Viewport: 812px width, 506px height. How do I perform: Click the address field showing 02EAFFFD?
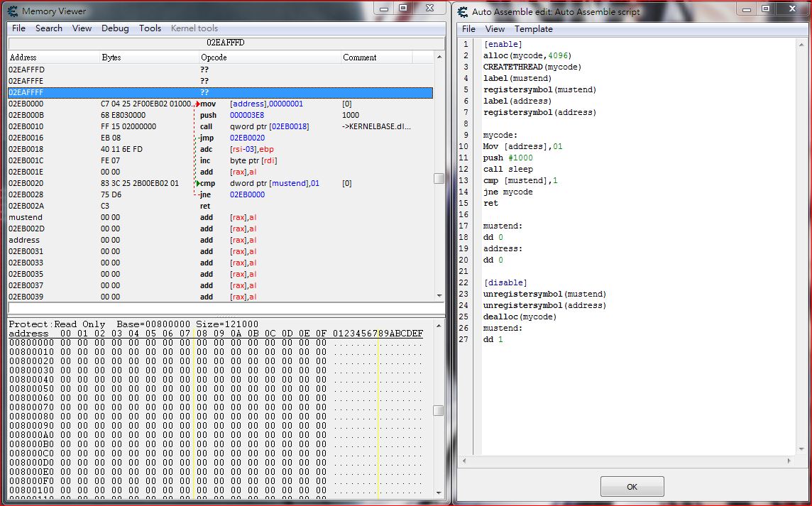coord(224,43)
